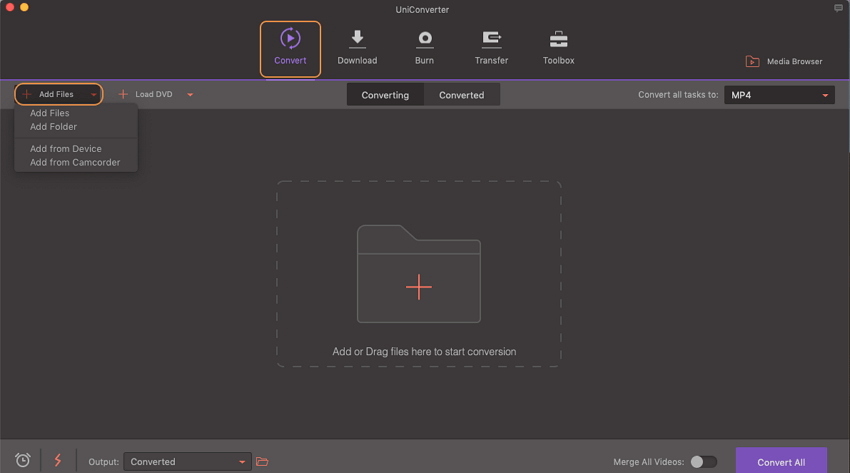Image resolution: width=850 pixels, height=473 pixels.
Task: Switch to the Burn section
Action: [x=424, y=49]
